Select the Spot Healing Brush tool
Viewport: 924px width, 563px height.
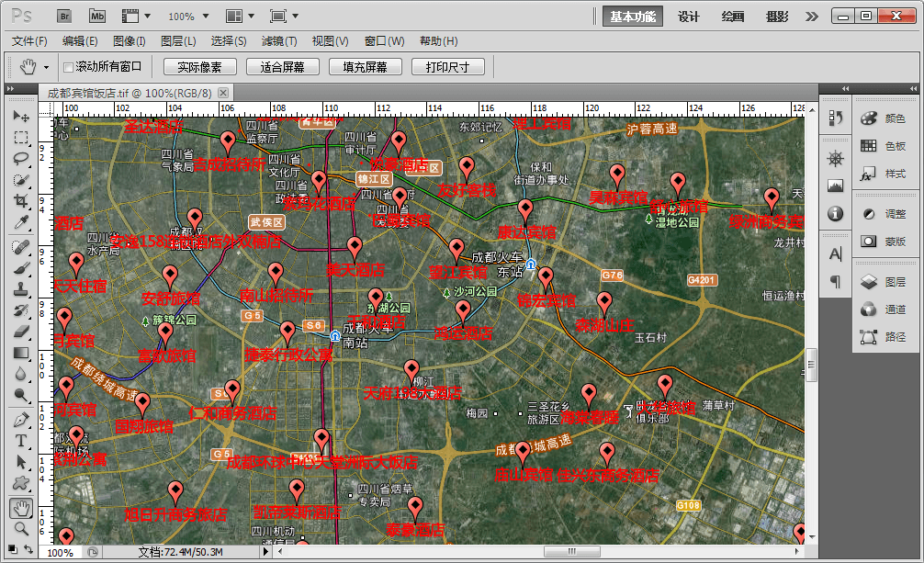(21, 247)
